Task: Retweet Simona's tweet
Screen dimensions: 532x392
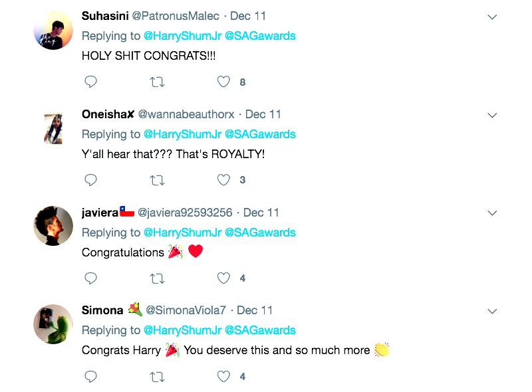Action: click(x=158, y=376)
